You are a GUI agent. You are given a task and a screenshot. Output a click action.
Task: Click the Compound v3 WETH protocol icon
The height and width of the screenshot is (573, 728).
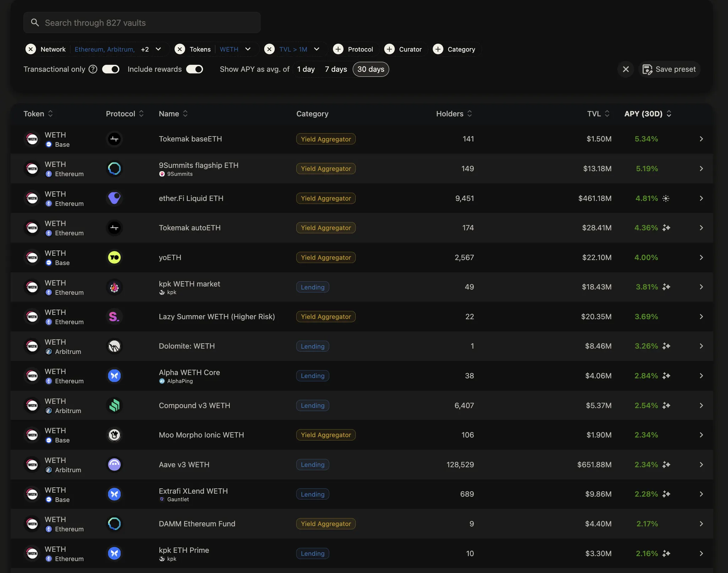[x=114, y=405]
